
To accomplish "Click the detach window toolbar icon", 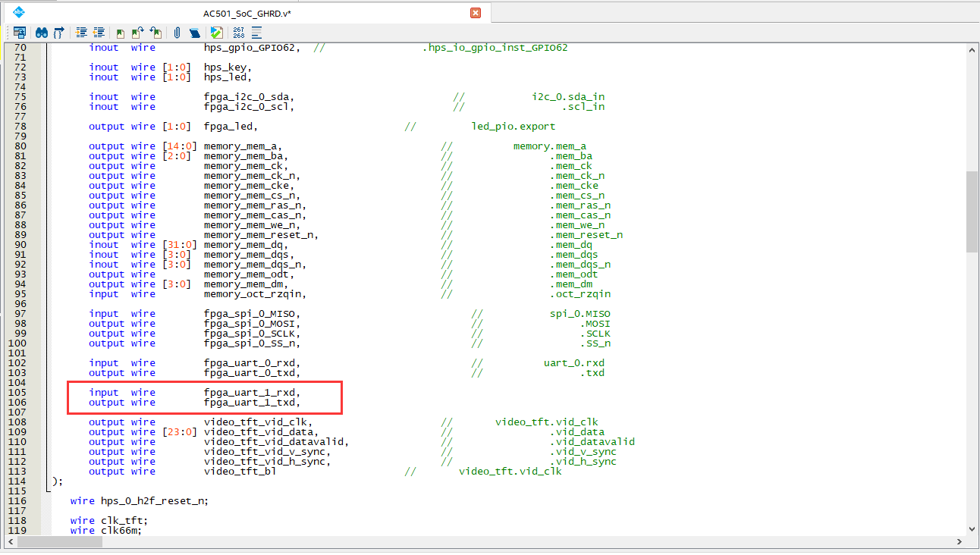I will pos(20,33).
